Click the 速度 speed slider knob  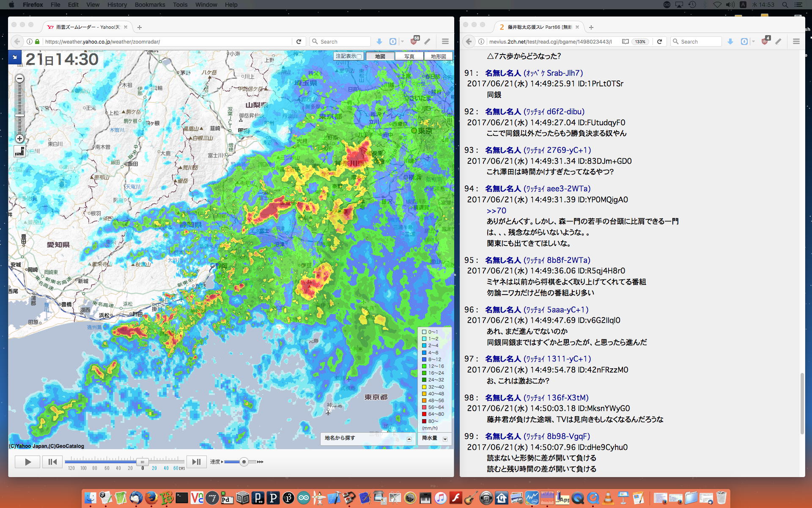[244, 462]
